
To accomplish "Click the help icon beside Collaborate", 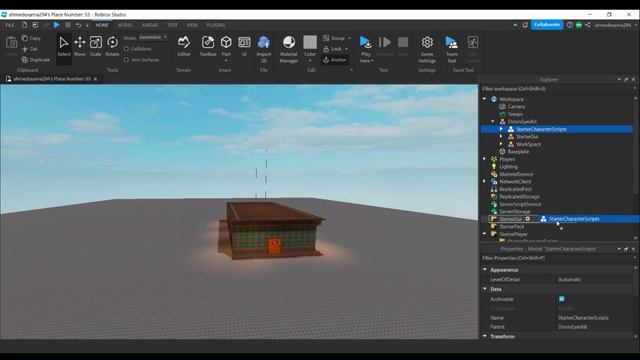I will [570, 25].
